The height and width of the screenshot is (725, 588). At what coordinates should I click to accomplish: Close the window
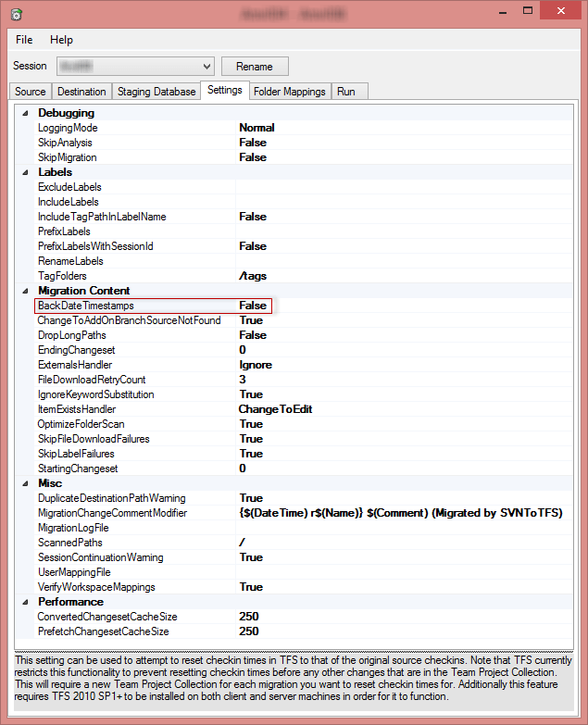click(x=565, y=13)
